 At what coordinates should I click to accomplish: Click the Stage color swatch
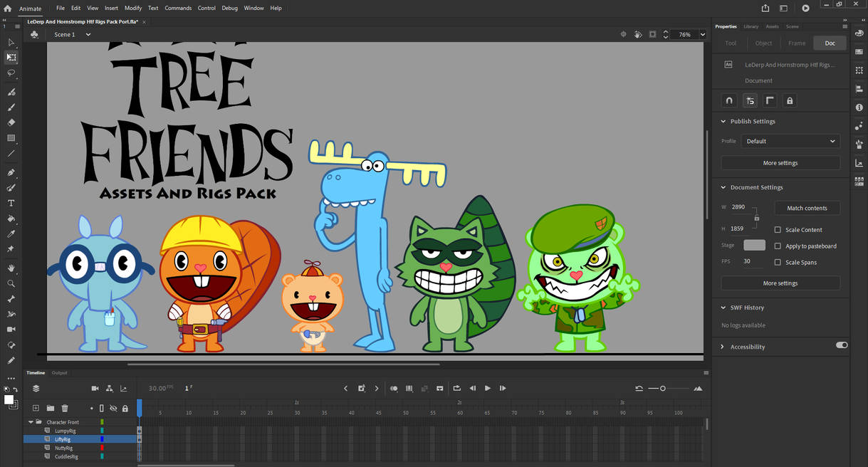[754, 245]
